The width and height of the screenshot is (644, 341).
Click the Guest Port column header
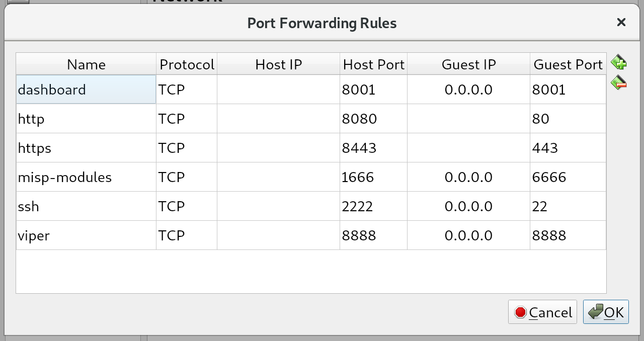pos(568,64)
